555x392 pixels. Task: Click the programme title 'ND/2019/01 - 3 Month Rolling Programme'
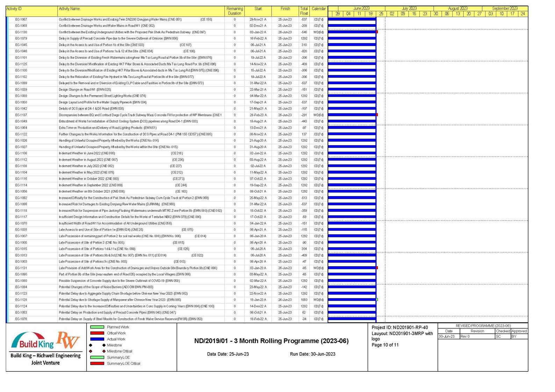(x=271, y=341)
